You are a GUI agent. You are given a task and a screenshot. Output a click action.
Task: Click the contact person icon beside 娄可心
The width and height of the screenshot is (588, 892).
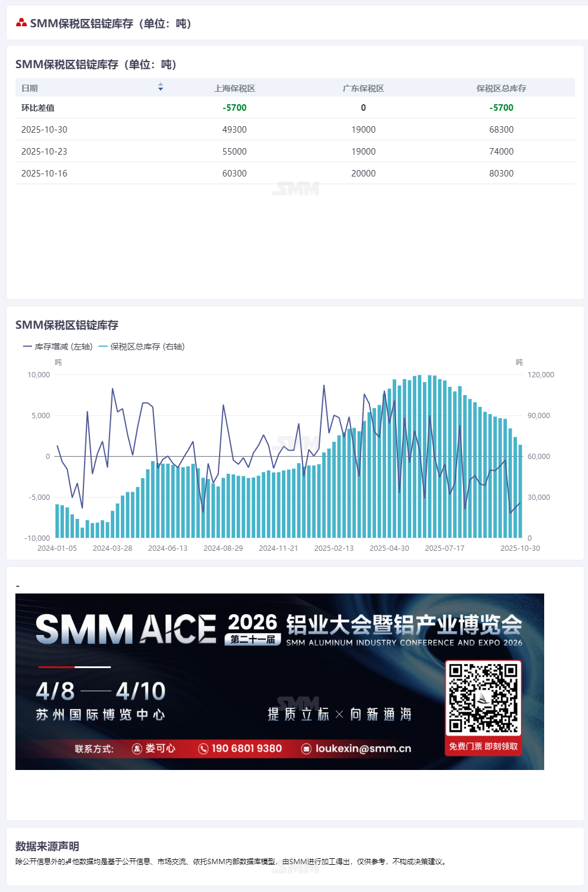[137, 749]
